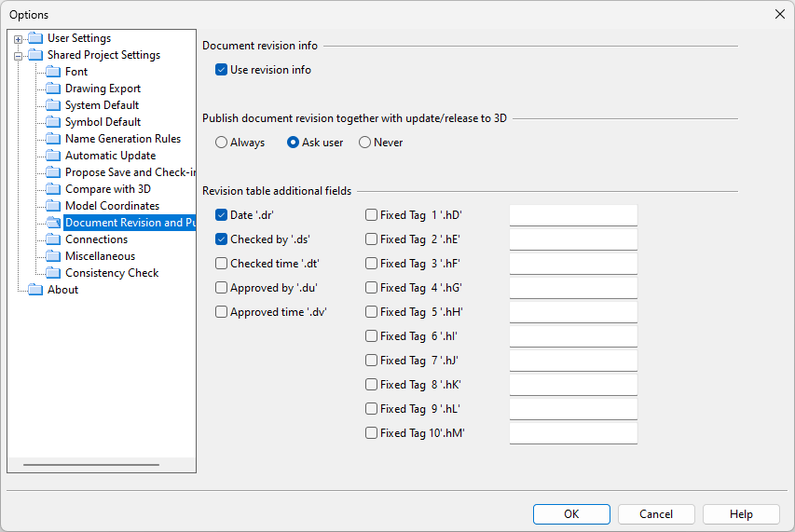Image resolution: width=795 pixels, height=532 pixels.
Task: Click the Fixed Tag 3 text field
Action: pyautogui.click(x=573, y=264)
